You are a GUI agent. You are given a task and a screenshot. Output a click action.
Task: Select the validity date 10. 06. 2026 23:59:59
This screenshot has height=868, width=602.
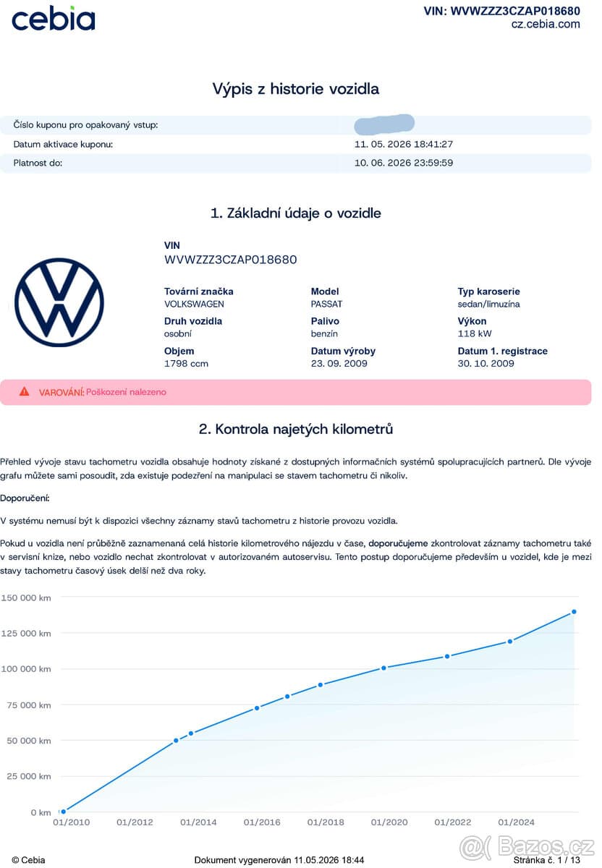click(404, 163)
